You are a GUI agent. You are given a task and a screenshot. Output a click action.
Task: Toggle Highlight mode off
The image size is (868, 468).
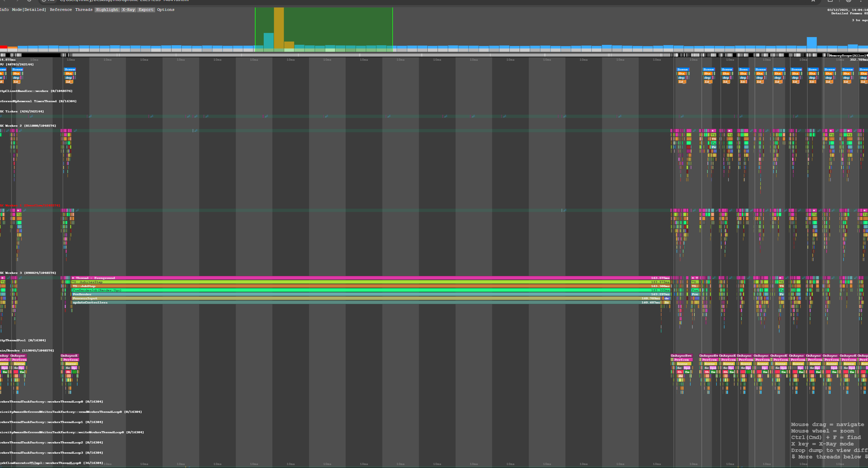(x=107, y=10)
